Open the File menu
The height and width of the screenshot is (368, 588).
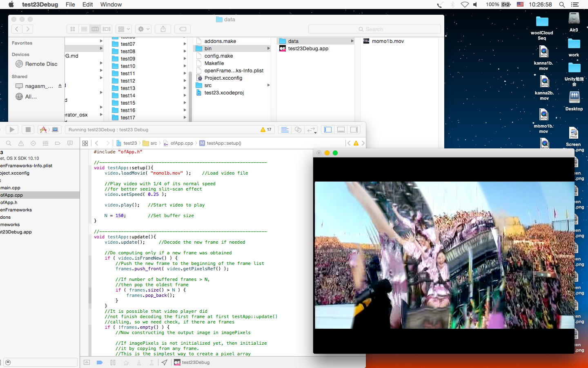tap(70, 4)
